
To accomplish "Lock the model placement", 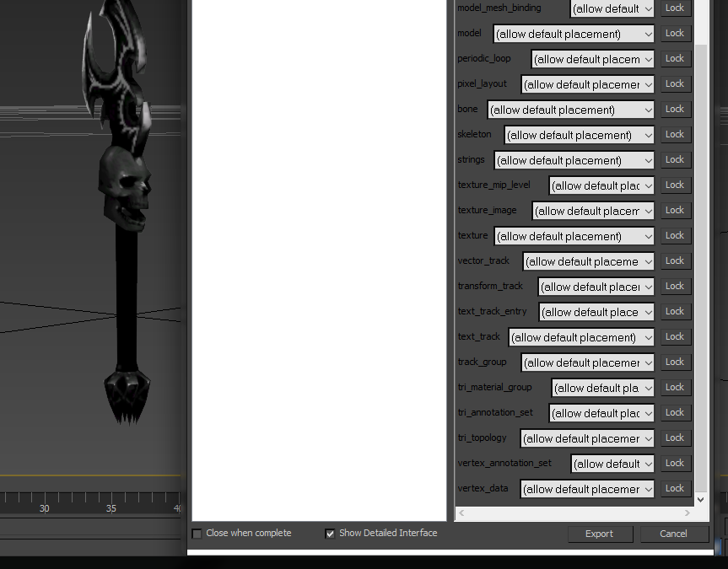I will (x=675, y=34).
